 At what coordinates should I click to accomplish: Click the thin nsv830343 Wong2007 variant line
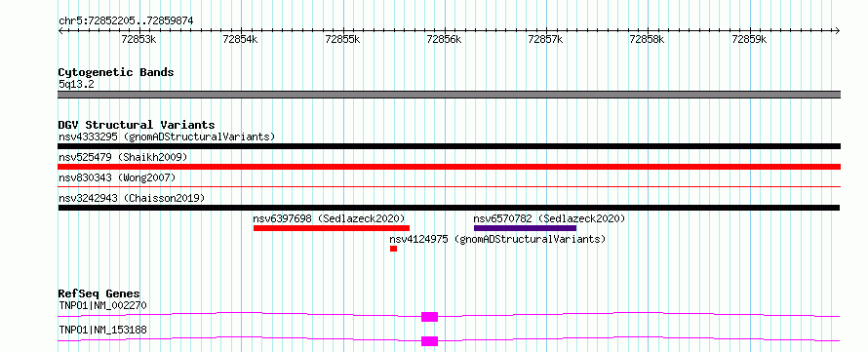[449, 187]
